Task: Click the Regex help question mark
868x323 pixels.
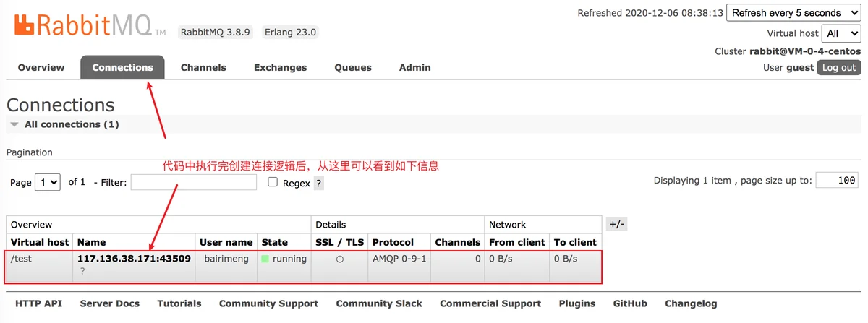Action: coord(318,184)
